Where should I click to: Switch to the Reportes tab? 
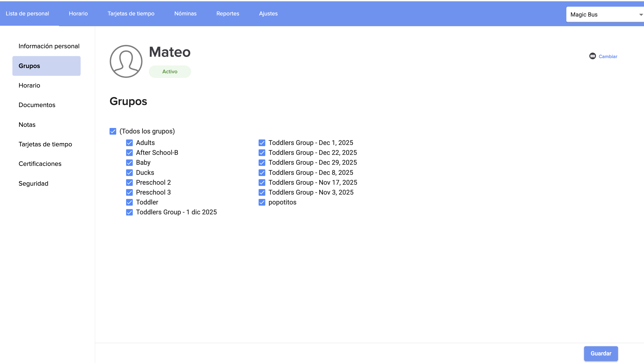coord(228,14)
